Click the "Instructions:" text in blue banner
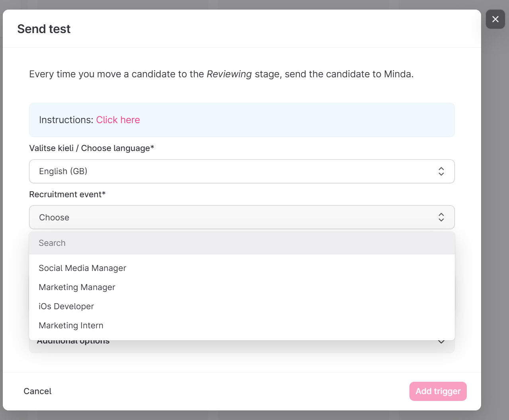This screenshot has height=420, width=509. pyautogui.click(x=66, y=120)
